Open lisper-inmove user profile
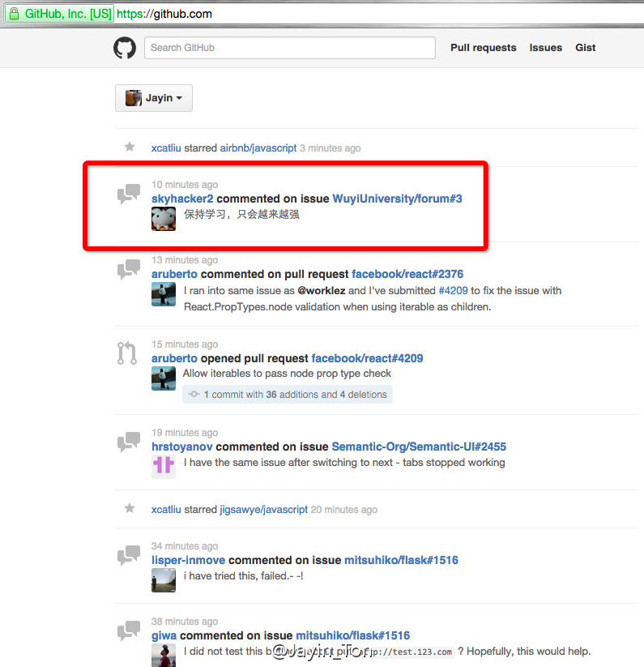This screenshot has width=644, height=667. [x=190, y=560]
